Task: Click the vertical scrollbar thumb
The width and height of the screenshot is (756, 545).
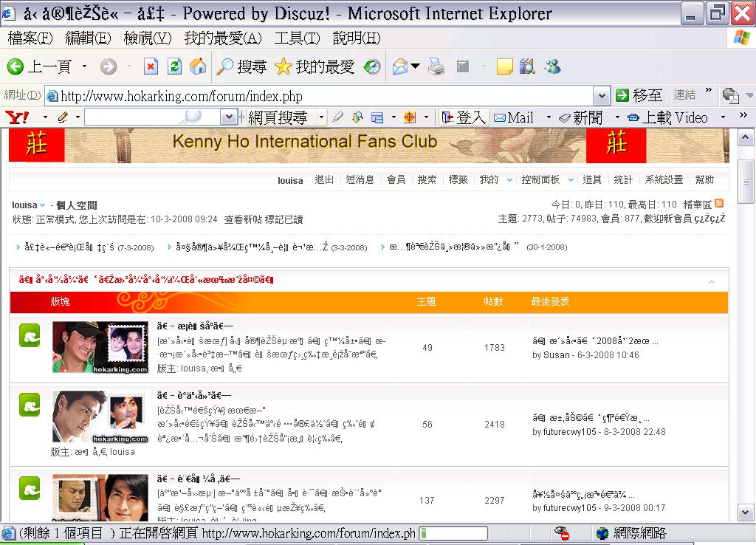Action: (746, 182)
